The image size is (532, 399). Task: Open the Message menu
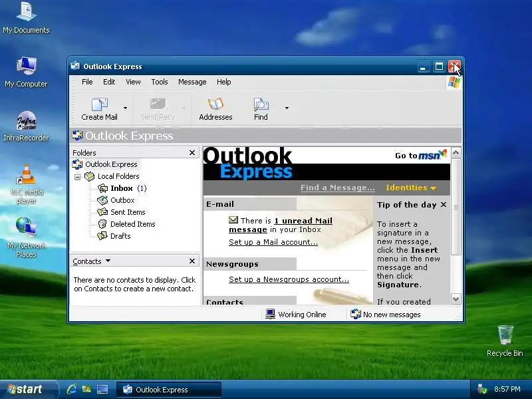click(x=192, y=82)
